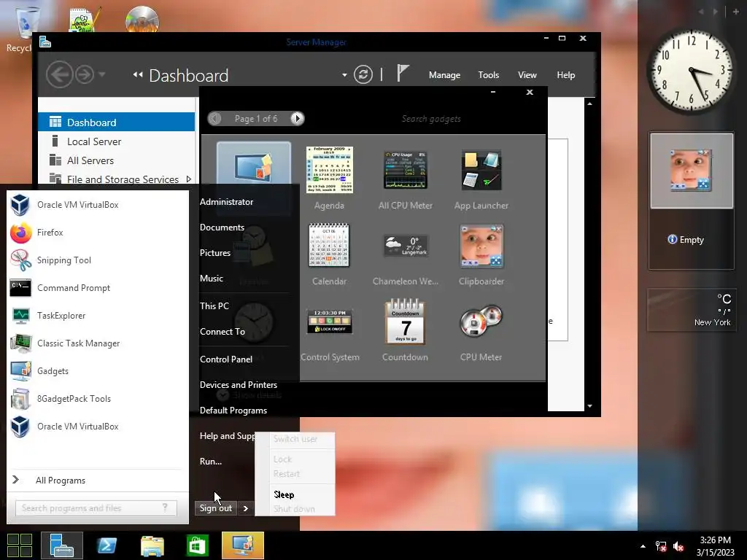Open notifications flag in Server Manager
This screenshot has height=560, width=747.
tap(403, 74)
